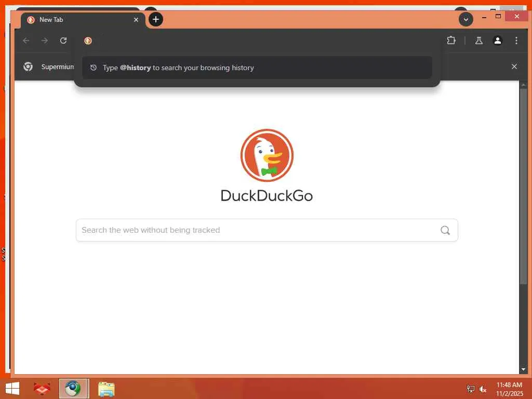
Task: Select the New Tab tab
Action: point(83,20)
